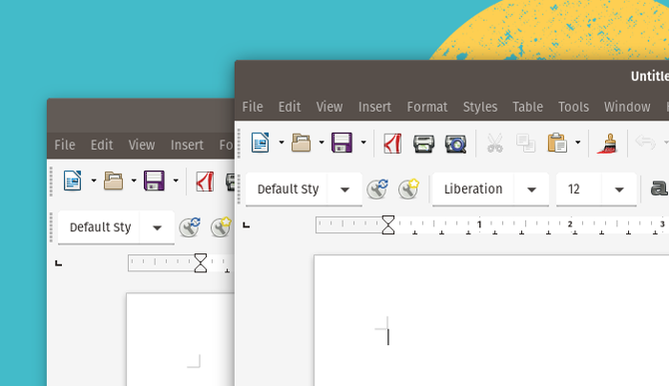Click Update Selected Style icon in front window
This screenshot has height=386, width=669.
click(378, 189)
